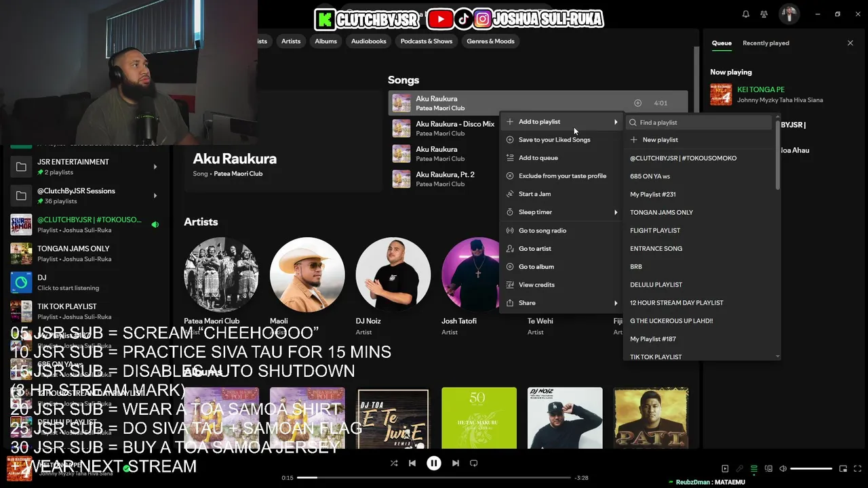
Task: Open Maoli artist card
Action: (307, 286)
